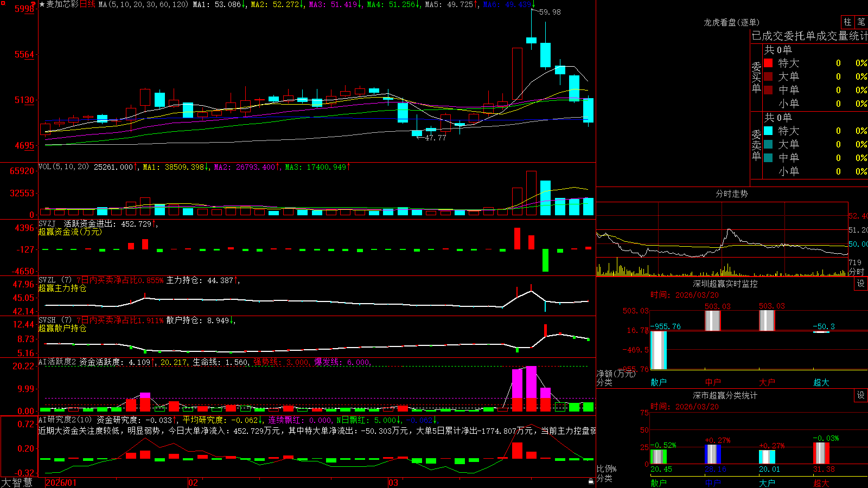This screenshot has height=488, width=868.
Task: Click the 分时走势 panel title
Action: click(732, 194)
